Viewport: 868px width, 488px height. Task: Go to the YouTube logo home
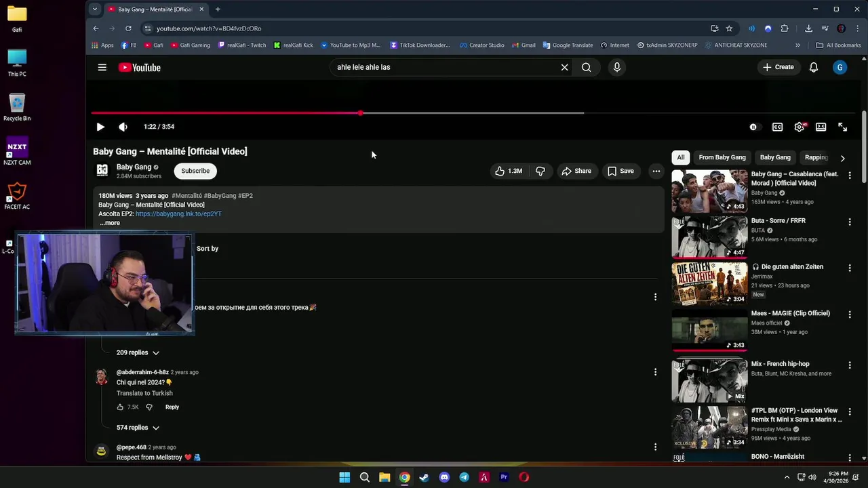(139, 67)
